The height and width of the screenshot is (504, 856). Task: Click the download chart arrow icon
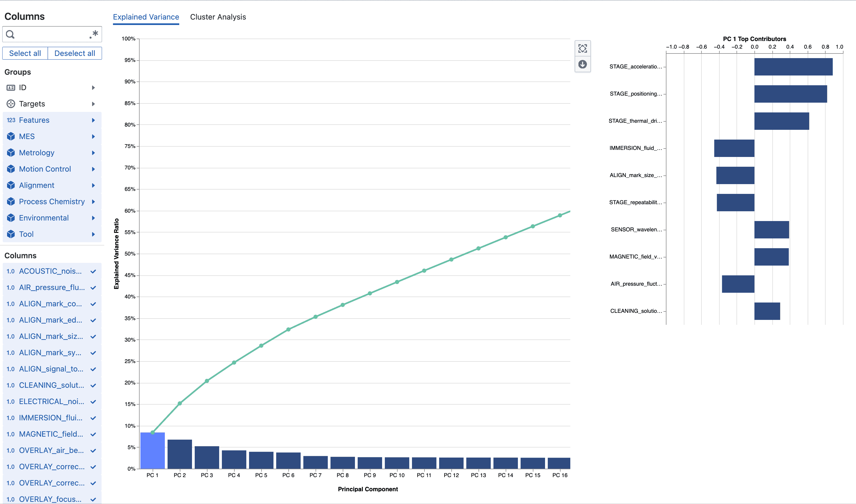pos(582,65)
